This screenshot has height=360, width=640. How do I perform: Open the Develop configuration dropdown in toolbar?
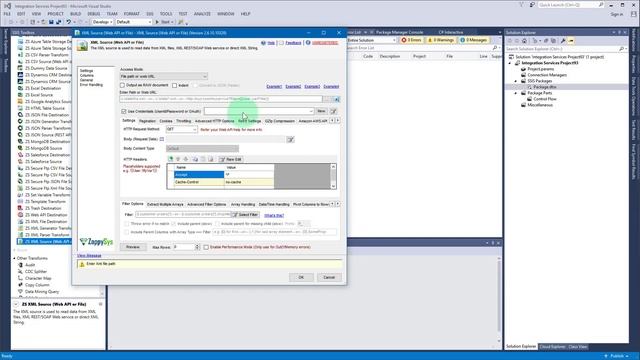coord(102,22)
